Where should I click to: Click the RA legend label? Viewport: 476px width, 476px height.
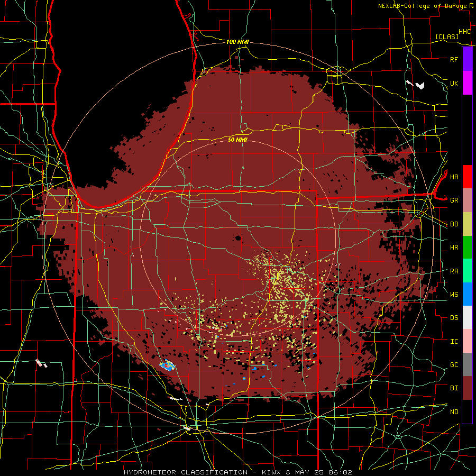coord(454,271)
